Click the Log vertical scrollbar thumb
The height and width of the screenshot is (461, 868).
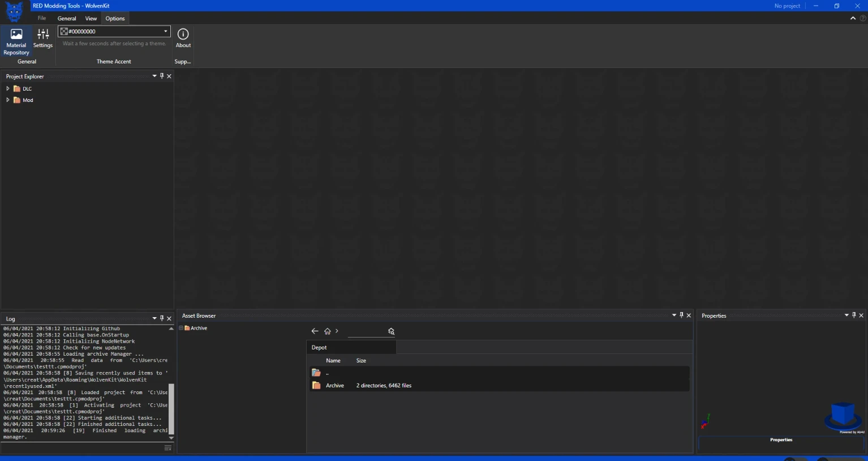(x=171, y=408)
